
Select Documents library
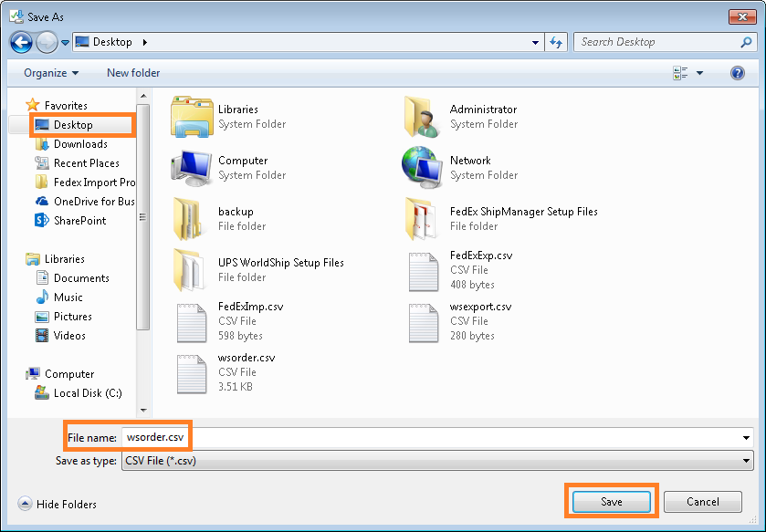72,278
